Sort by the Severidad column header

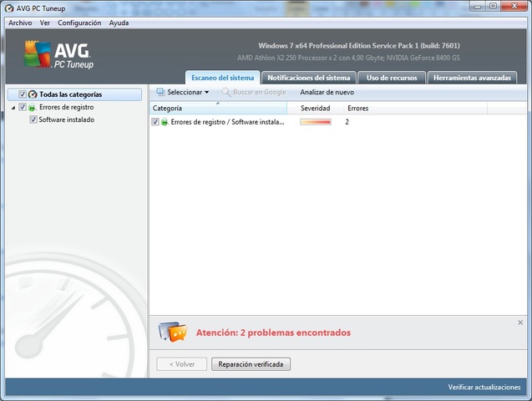(315, 109)
